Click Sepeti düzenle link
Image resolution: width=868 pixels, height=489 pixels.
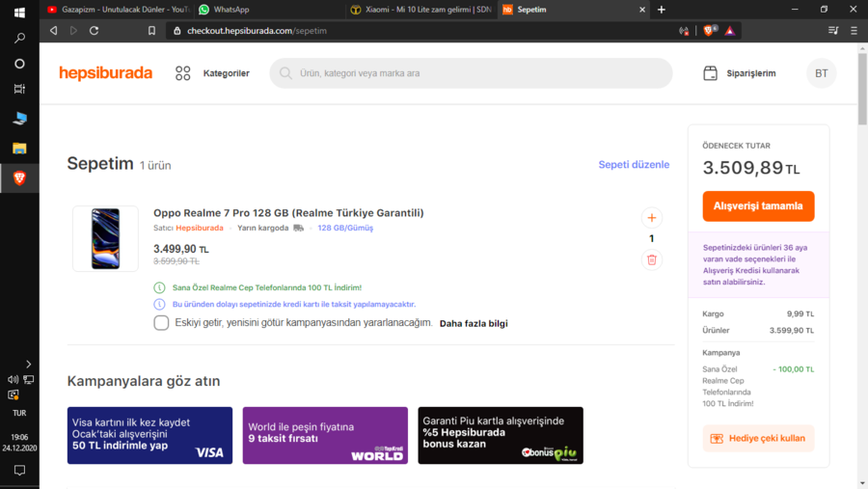(x=634, y=165)
